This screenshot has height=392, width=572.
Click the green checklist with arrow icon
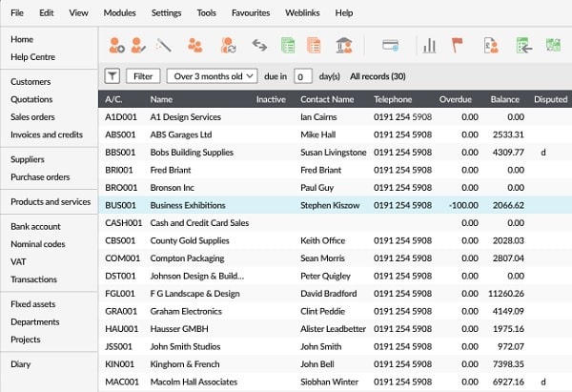click(x=524, y=46)
